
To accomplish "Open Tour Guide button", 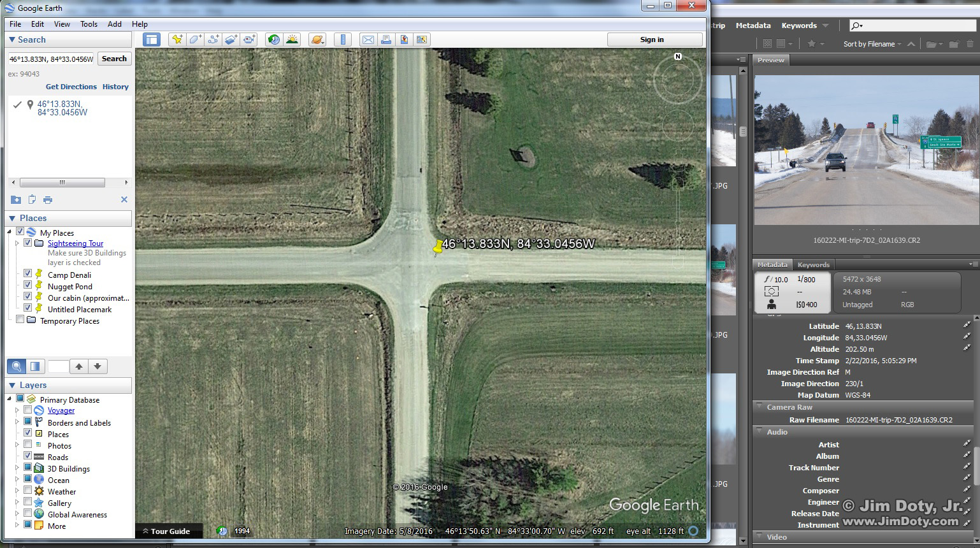I will point(169,531).
